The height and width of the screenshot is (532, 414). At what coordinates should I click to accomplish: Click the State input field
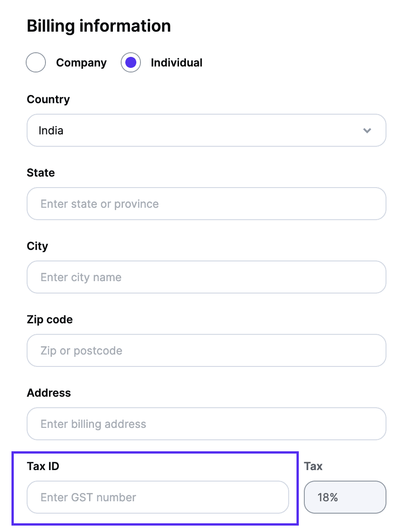pos(207,204)
